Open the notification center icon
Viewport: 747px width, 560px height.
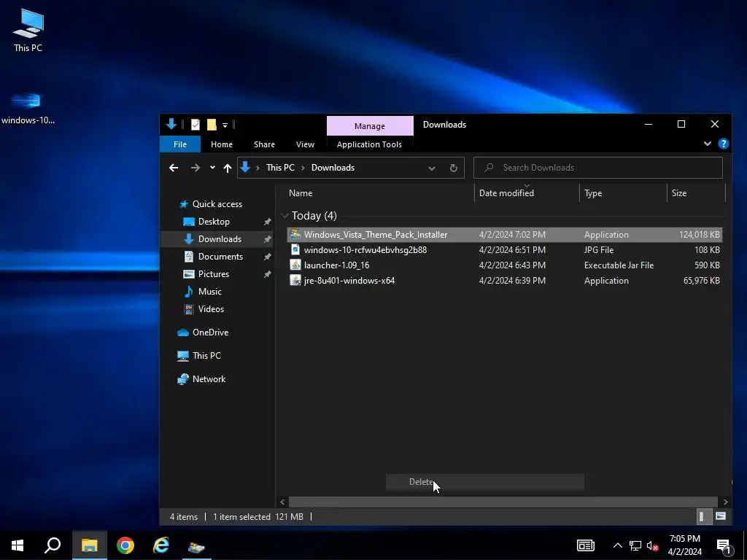pos(724,546)
